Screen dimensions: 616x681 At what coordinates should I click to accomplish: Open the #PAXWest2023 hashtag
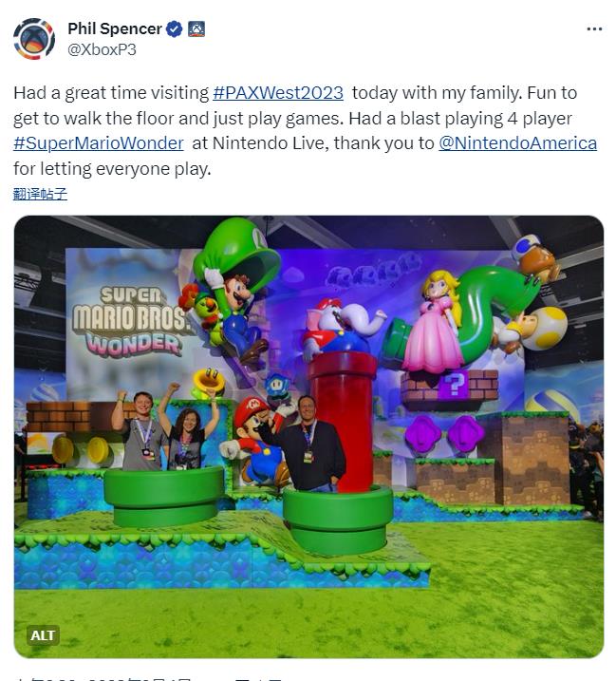tap(278, 93)
